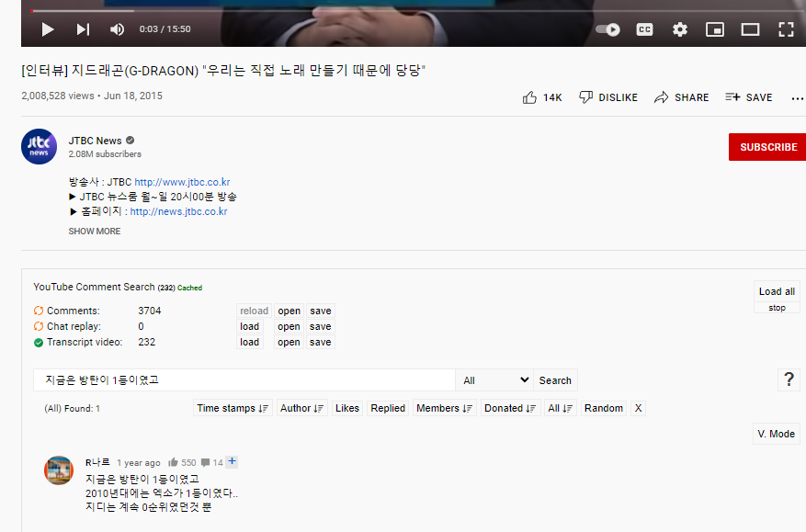The image size is (806, 532).
Task: Enter fullscreen mode
Action: 786,29
